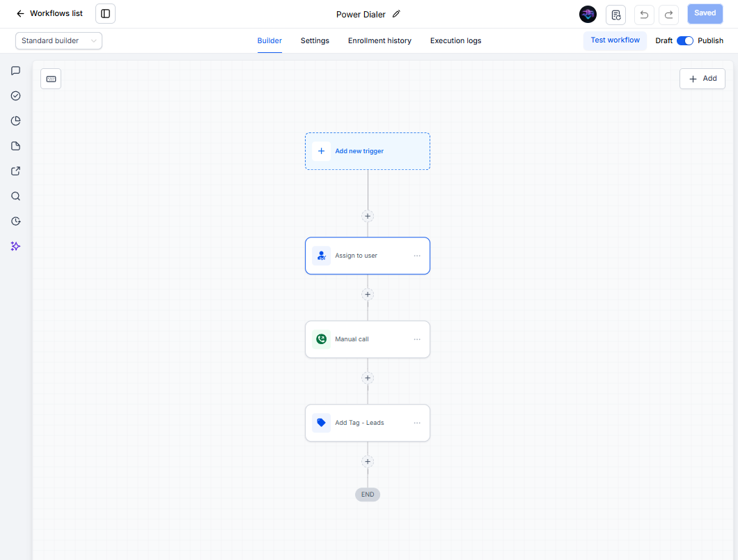Viewport: 738px width, 560px height.
Task: Toggle the sidebar panel icon
Action: coord(105,14)
